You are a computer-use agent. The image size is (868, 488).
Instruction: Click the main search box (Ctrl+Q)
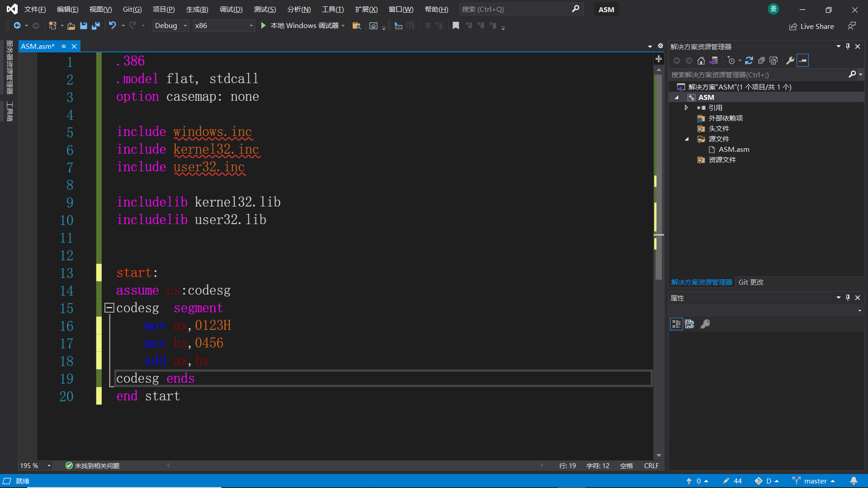[x=521, y=9]
